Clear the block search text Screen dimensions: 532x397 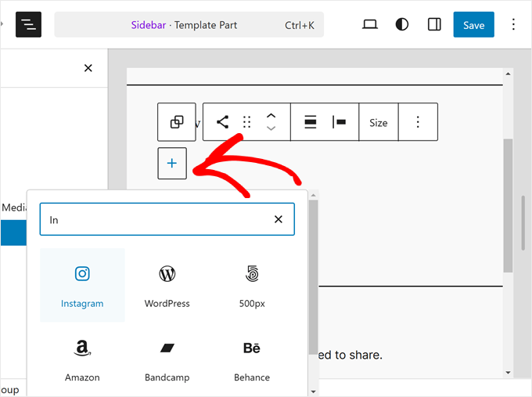(278, 220)
